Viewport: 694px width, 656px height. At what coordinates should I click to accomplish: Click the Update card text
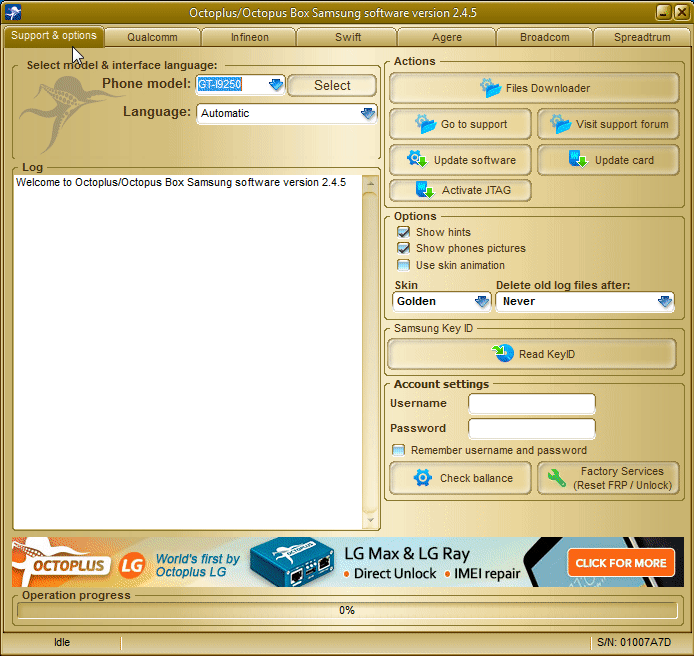point(624,160)
